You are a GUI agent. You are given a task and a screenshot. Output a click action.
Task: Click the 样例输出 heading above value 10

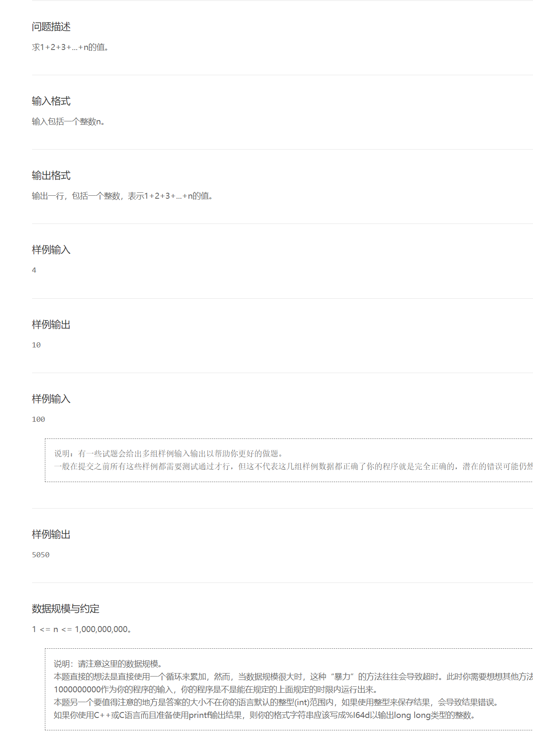pos(51,325)
